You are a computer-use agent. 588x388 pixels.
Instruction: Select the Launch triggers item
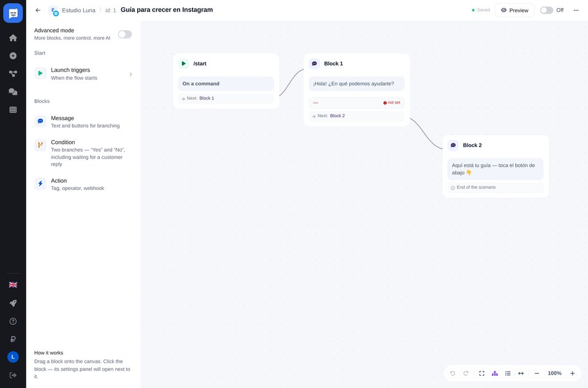(x=83, y=74)
